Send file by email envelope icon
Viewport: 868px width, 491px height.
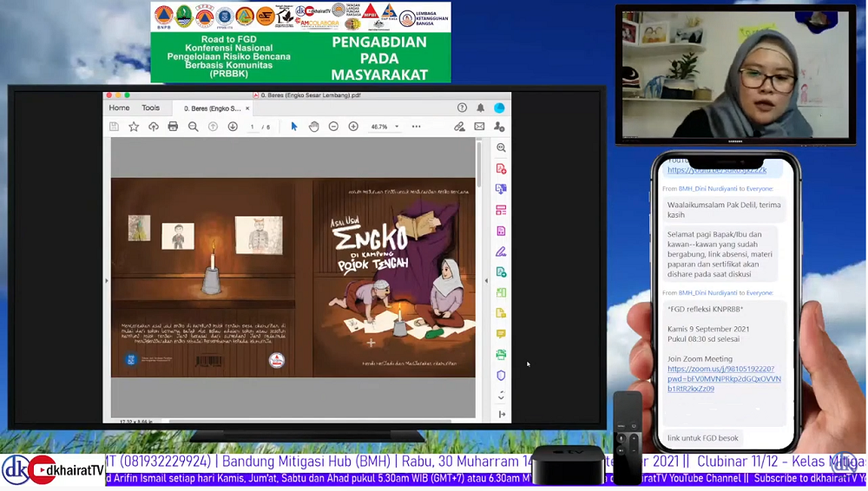click(479, 127)
